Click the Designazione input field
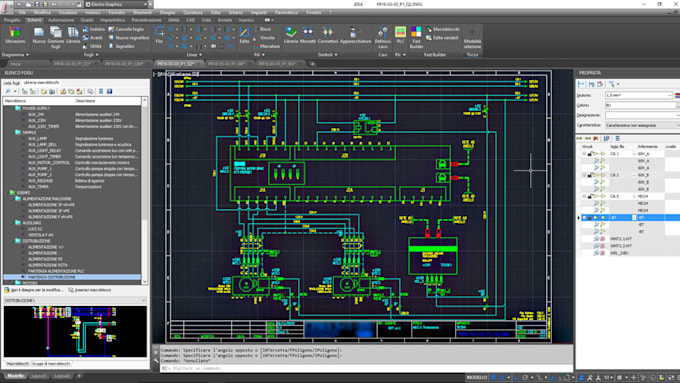680x383 pixels. [x=642, y=115]
